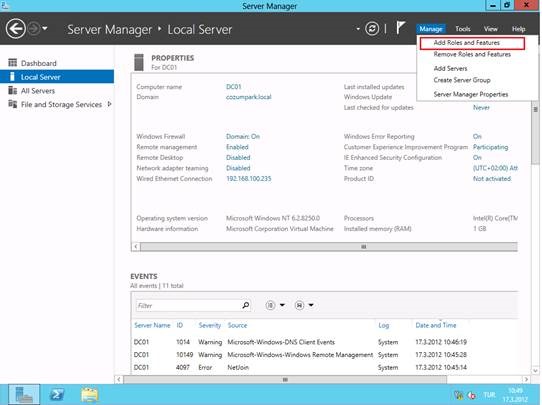
Task: Open the Tools menu
Action: coord(462,29)
